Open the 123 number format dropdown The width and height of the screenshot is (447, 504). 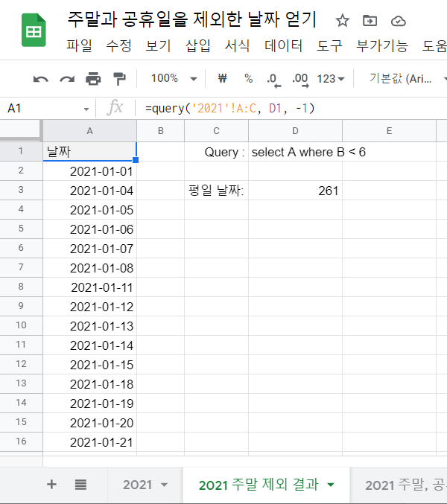331,78
